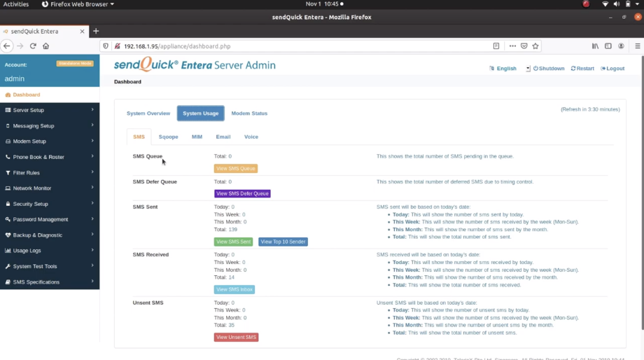Click the Logout link
This screenshot has height=360, width=644.
(x=612, y=69)
